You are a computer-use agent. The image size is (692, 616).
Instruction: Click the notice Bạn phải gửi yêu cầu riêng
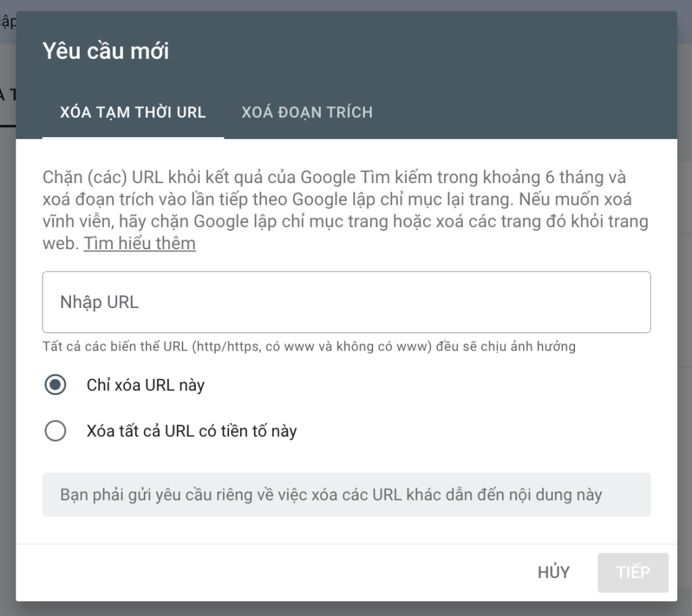[347, 494]
